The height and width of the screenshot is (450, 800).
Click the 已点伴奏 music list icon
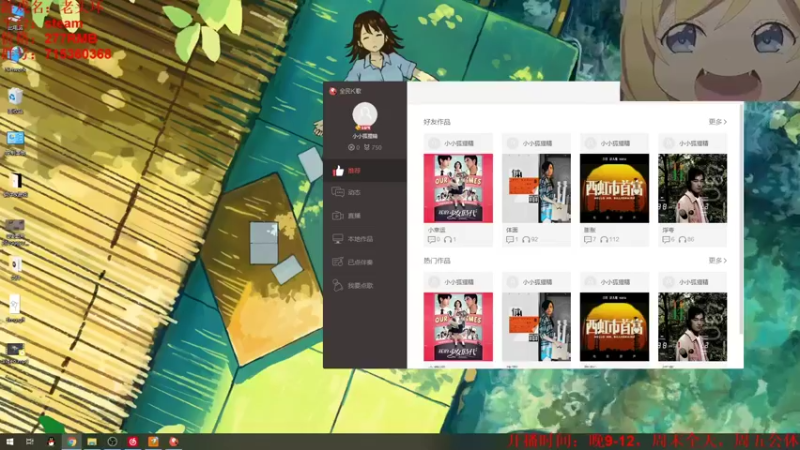(338, 262)
